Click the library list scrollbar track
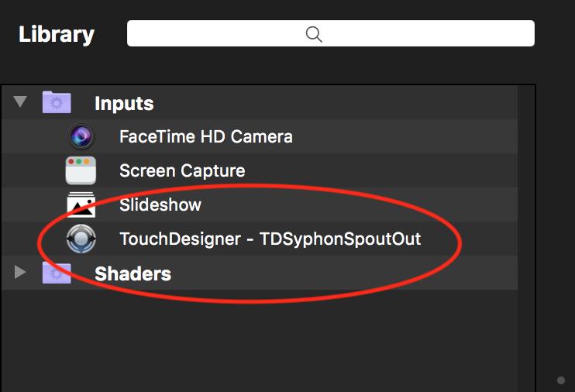This screenshot has height=392, width=575. point(526,232)
